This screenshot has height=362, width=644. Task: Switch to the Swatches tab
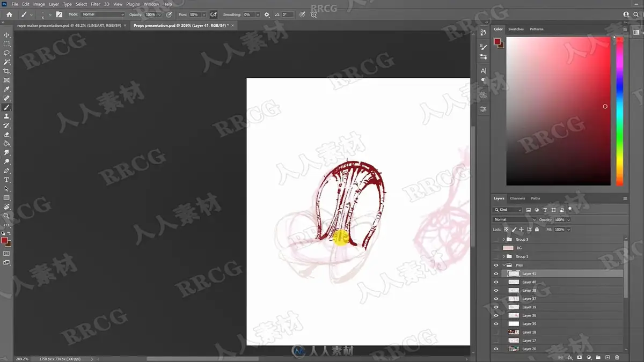(516, 29)
